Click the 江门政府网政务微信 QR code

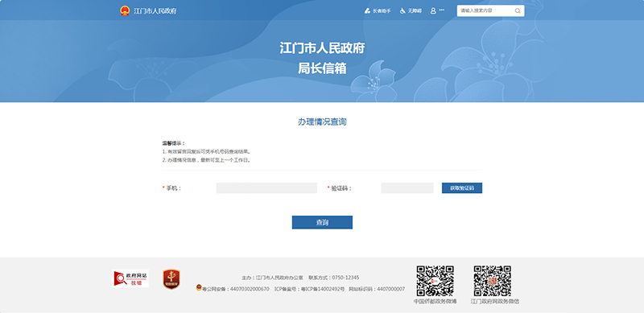coord(492,281)
